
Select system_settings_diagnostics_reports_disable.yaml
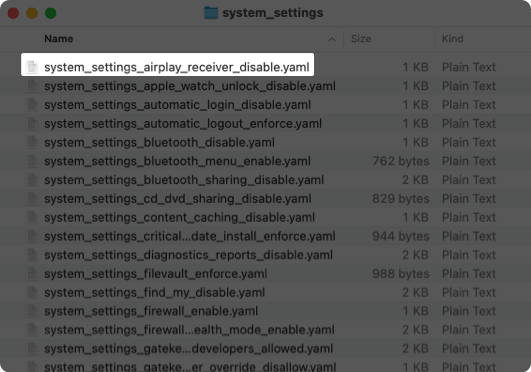(189, 255)
